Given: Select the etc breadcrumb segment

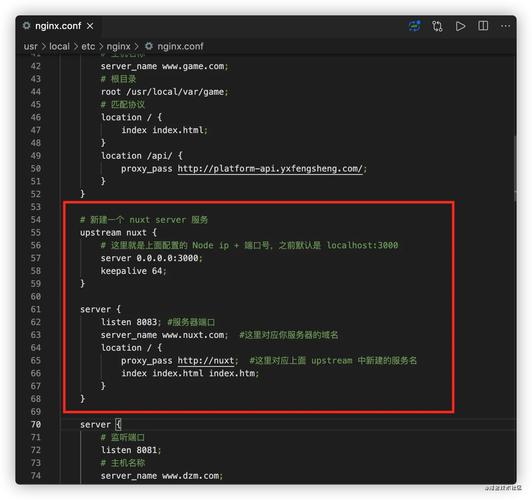Looking at the screenshot, I should click(x=88, y=46).
